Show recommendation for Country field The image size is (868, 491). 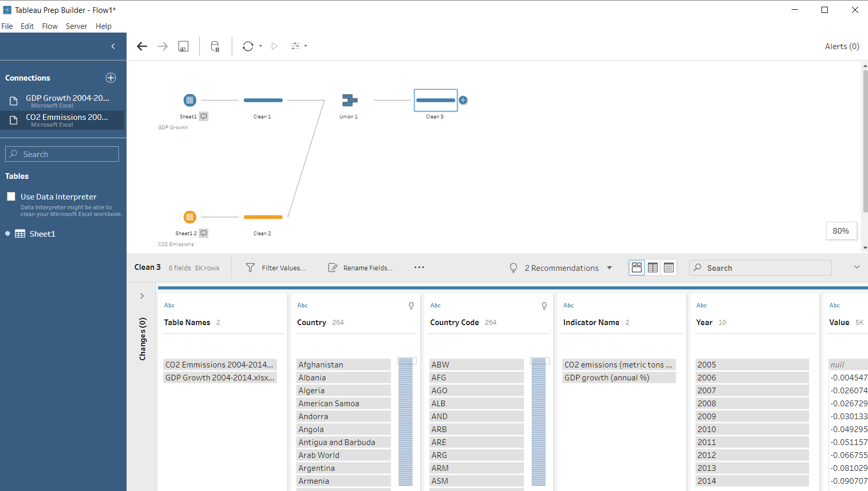pyautogui.click(x=411, y=306)
